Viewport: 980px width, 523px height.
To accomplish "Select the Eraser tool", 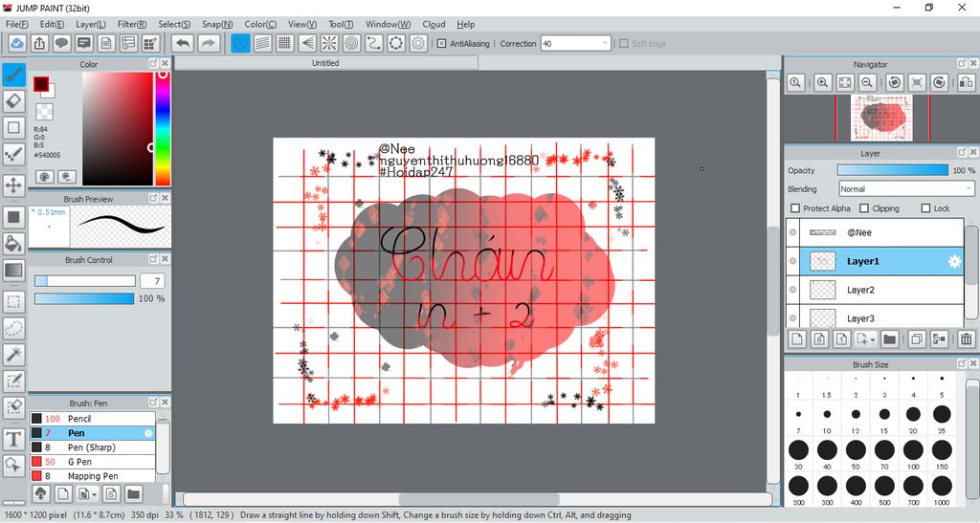I will point(13,101).
